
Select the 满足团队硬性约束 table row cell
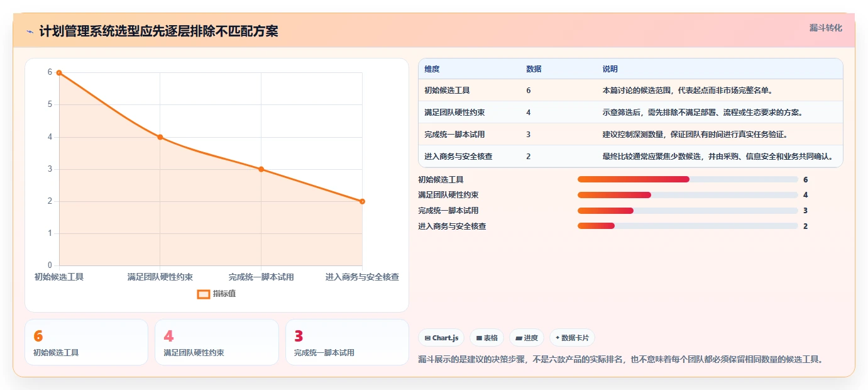click(x=454, y=113)
